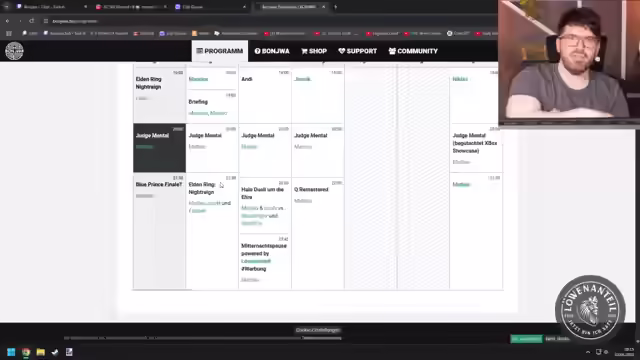Open the fifth taskbar app icon
This screenshot has width=640, height=360.
click(x=69, y=352)
